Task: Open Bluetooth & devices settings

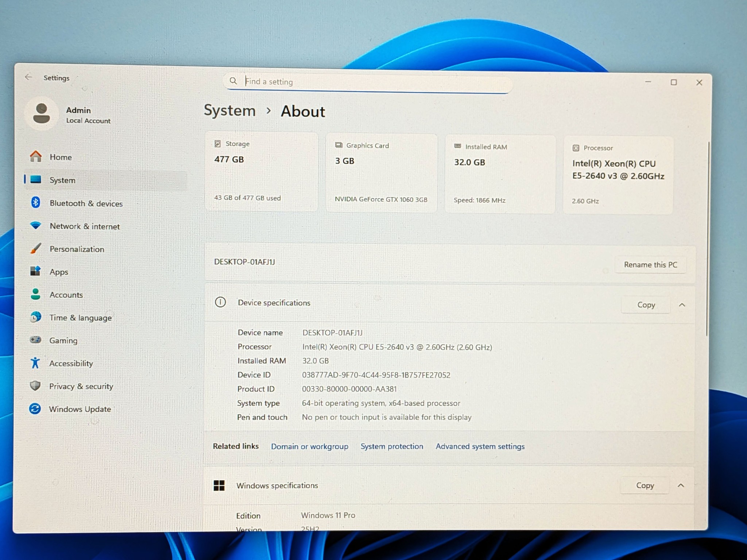Action: click(x=86, y=203)
